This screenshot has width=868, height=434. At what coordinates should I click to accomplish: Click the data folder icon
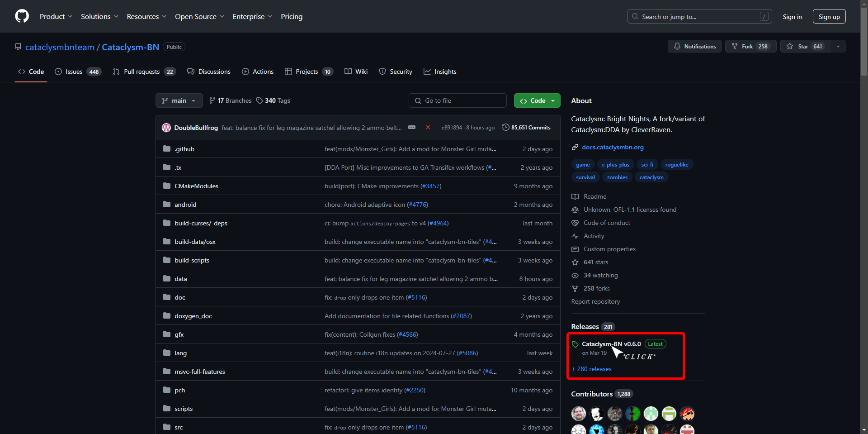167,279
